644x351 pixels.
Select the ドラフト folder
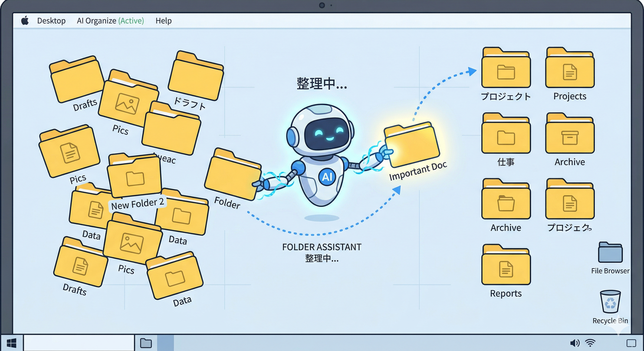pos(196,77)
